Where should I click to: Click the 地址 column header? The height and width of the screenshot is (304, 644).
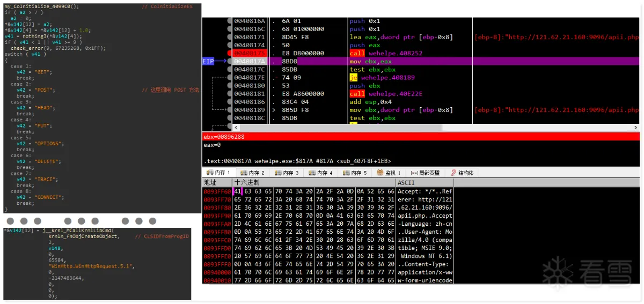[x=210, y=182]
